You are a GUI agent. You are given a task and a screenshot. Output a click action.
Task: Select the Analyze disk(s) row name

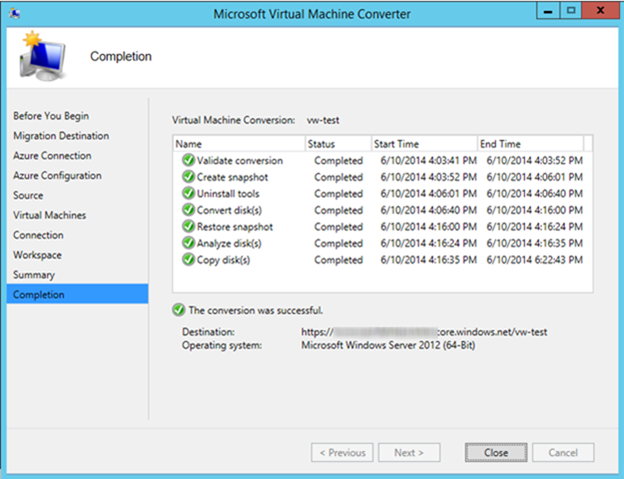229,243
